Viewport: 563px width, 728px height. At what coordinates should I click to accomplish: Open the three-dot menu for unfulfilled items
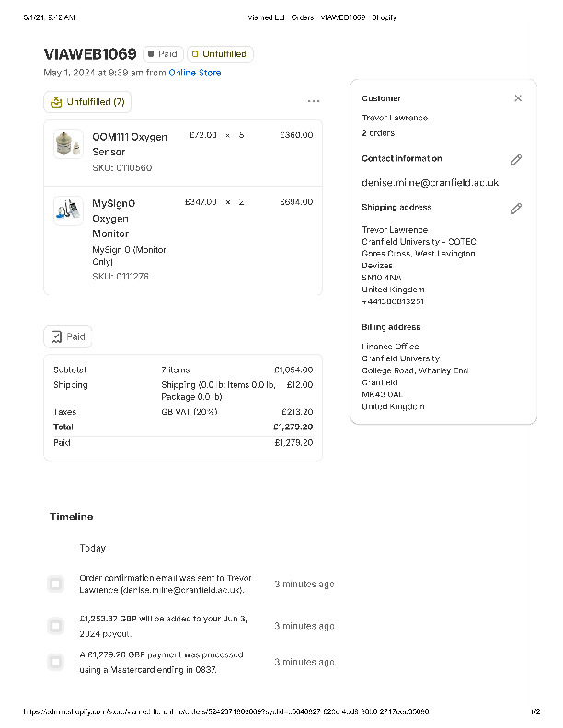point(314,101)
